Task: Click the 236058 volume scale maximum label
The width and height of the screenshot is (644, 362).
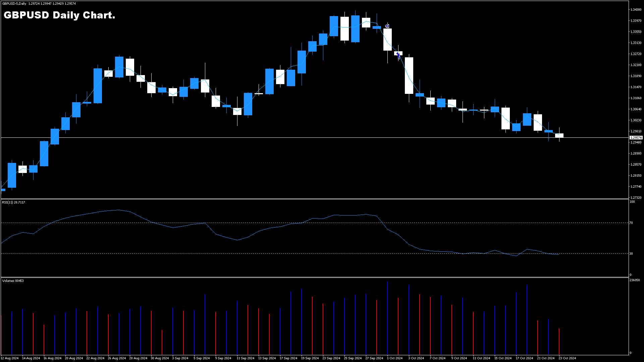Action: (x=635, y=280)
